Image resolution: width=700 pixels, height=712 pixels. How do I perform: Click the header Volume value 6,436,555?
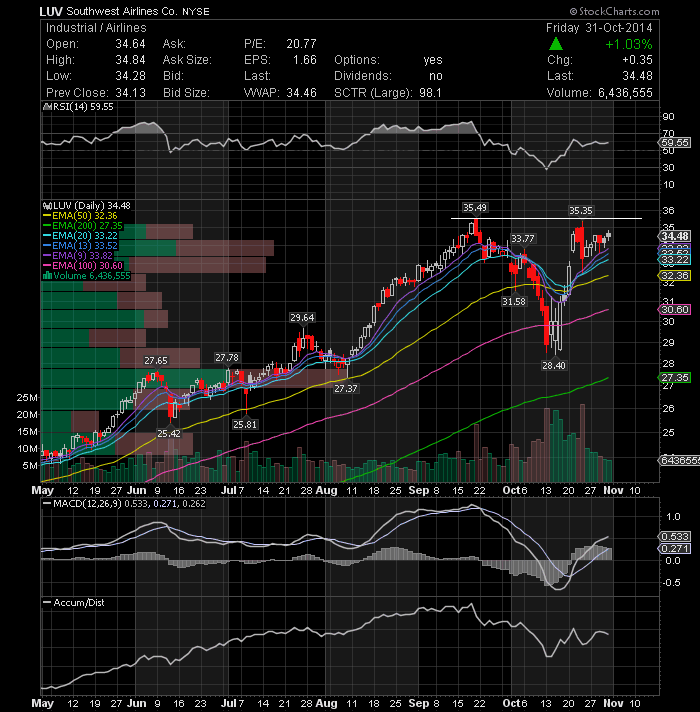tap(625, 93)
